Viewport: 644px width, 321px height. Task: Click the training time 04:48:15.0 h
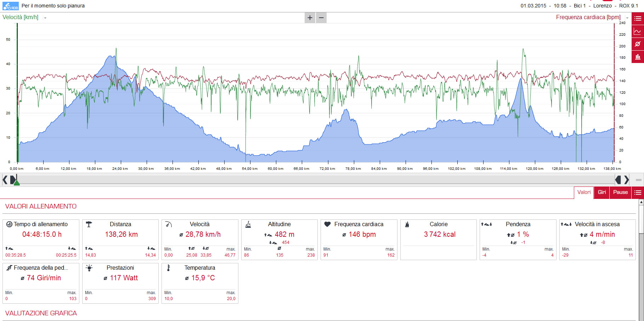click(42, 234)
